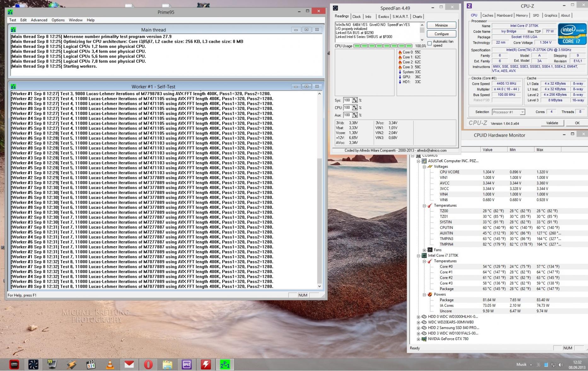Image resolution: width=588 pixels, height=371 pixels.
Task: Open the red lightning bolt taskbar icon
Action: [206, 364]
